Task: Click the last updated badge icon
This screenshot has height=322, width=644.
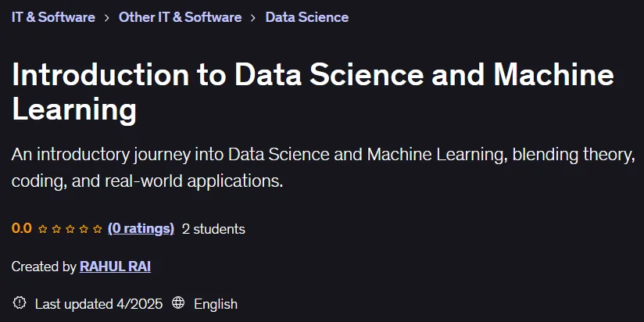Action: pyautogui.click(x=20, y=303)
